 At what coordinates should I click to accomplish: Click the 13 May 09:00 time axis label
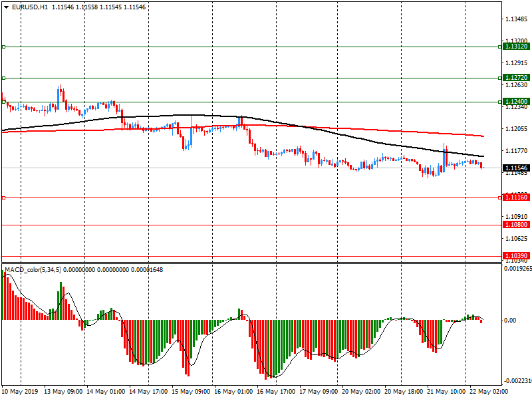point(63,392)
